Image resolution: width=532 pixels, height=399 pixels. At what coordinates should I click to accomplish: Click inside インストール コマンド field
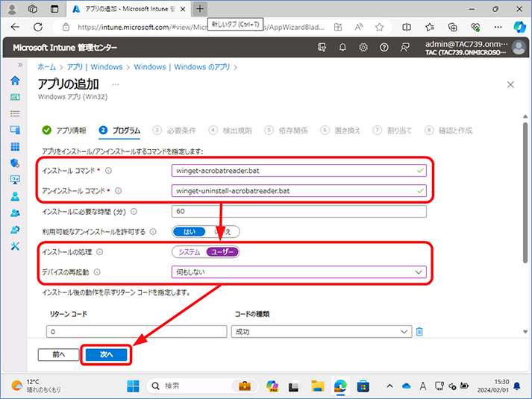pos(299,171)
